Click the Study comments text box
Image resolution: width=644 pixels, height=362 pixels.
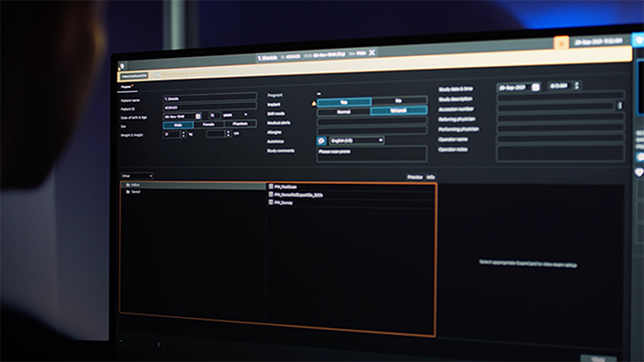[372, 153]
